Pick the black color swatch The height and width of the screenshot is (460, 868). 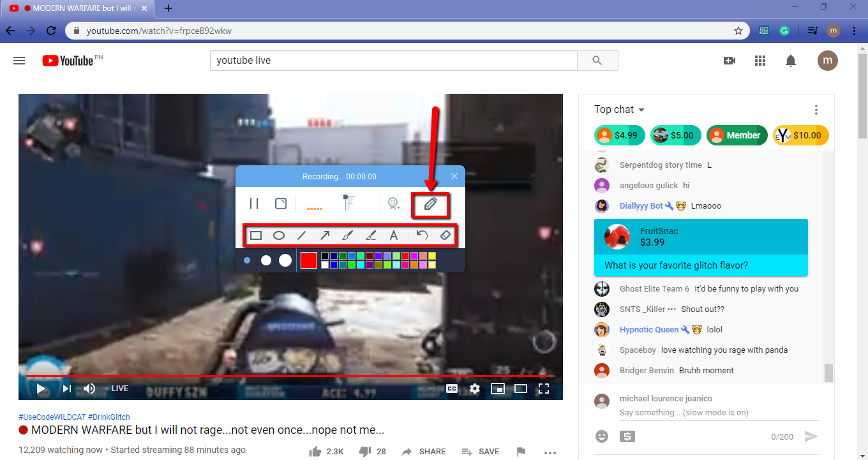click(x=325, y=256)
